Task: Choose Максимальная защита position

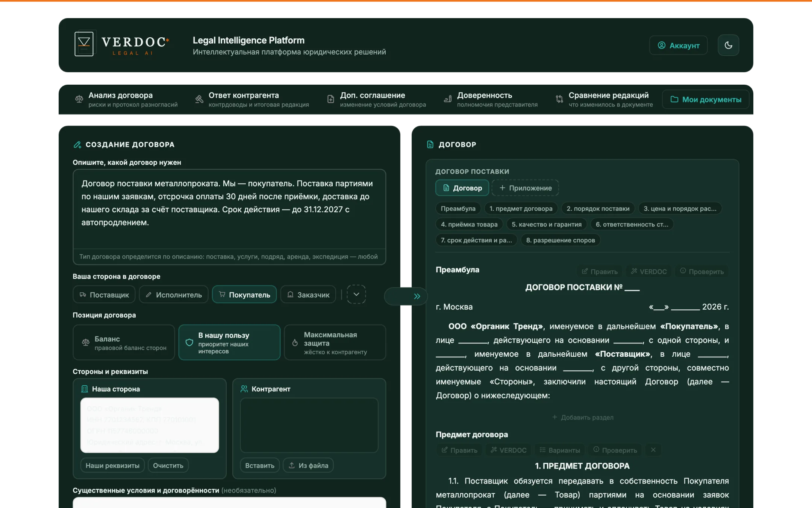Action: pos(335,342)
